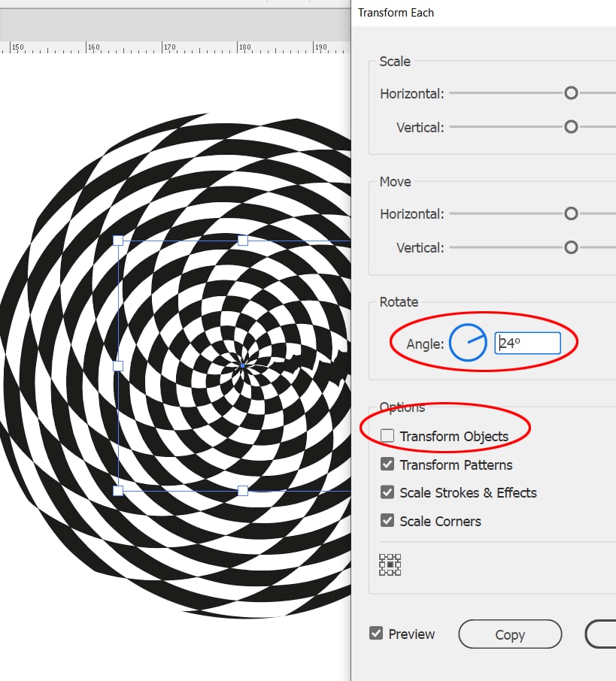
Task: Click the Rotate section label
Action: point(399,302)
